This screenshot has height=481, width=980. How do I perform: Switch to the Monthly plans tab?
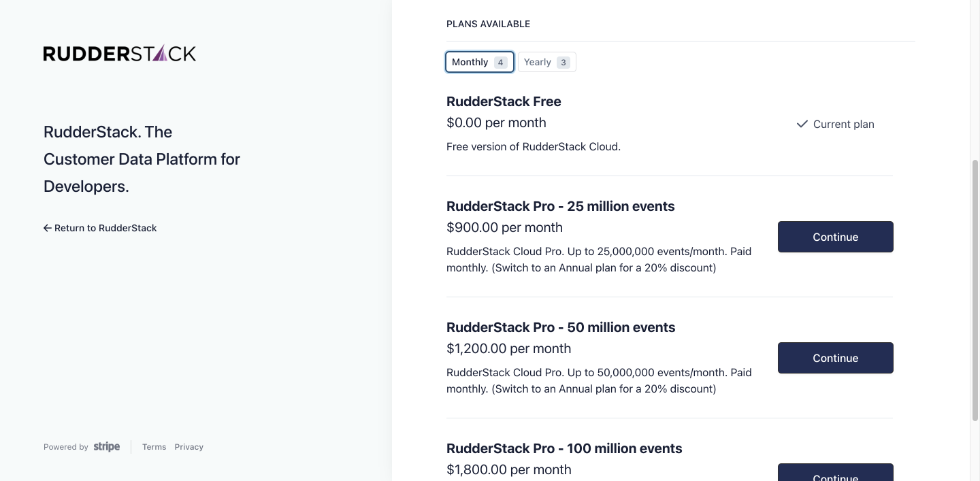470,62
